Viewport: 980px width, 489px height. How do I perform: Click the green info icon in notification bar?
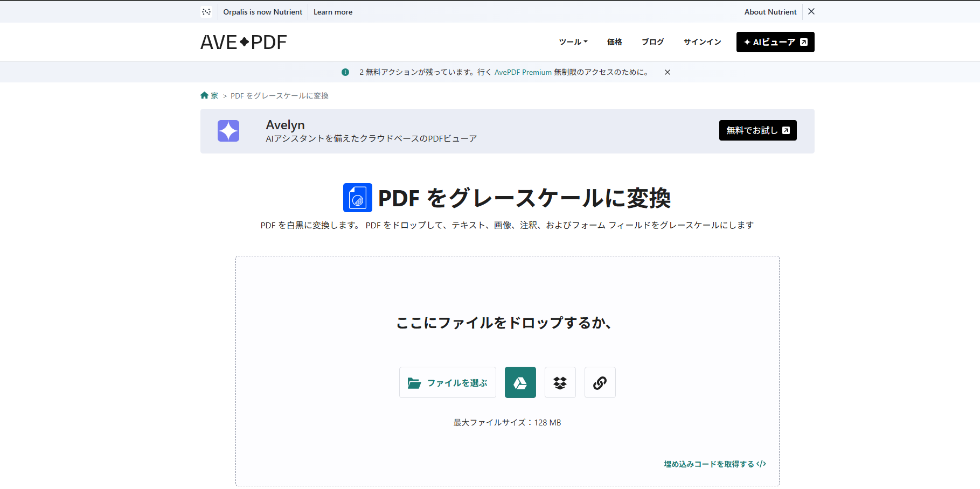coord(345,72)
